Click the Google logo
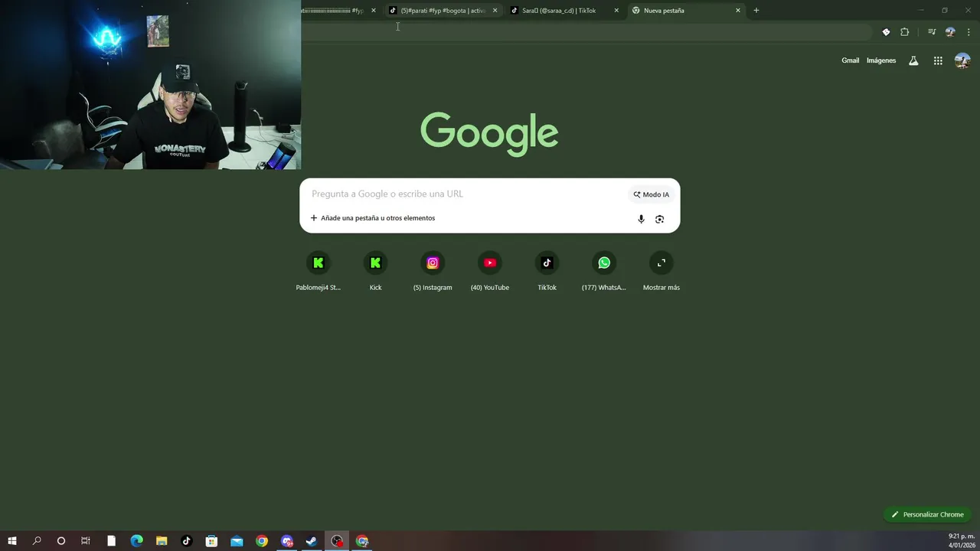980x551 pixels. 489,133
